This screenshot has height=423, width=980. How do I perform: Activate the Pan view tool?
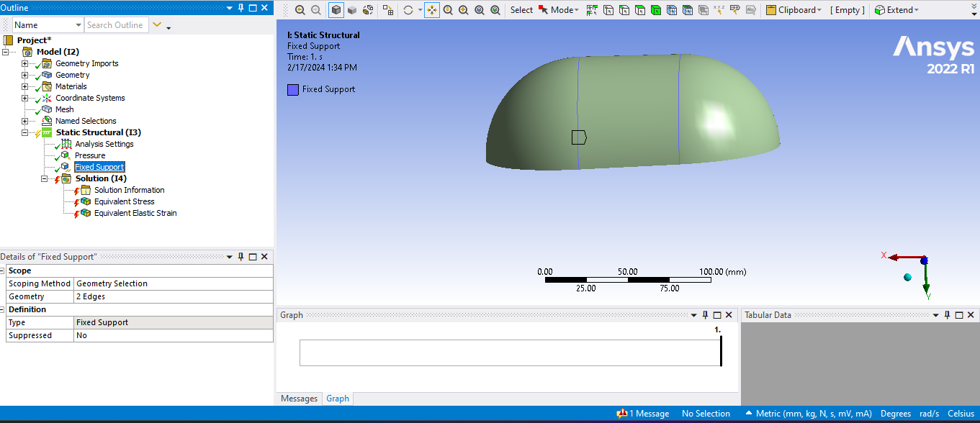[x=432, y=10]
